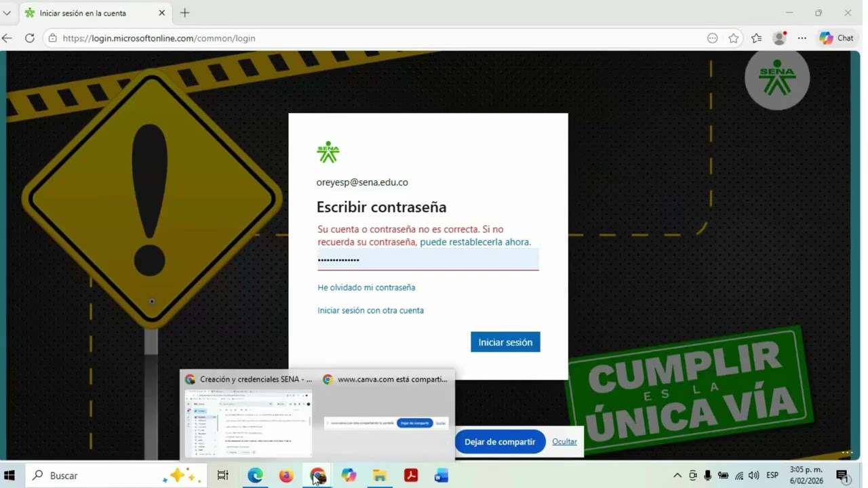The width and height of the screenshot is (868, 488).
Task: Choose 'Iniciar sesión con otra cuenta'
Action: click(371, 310)
